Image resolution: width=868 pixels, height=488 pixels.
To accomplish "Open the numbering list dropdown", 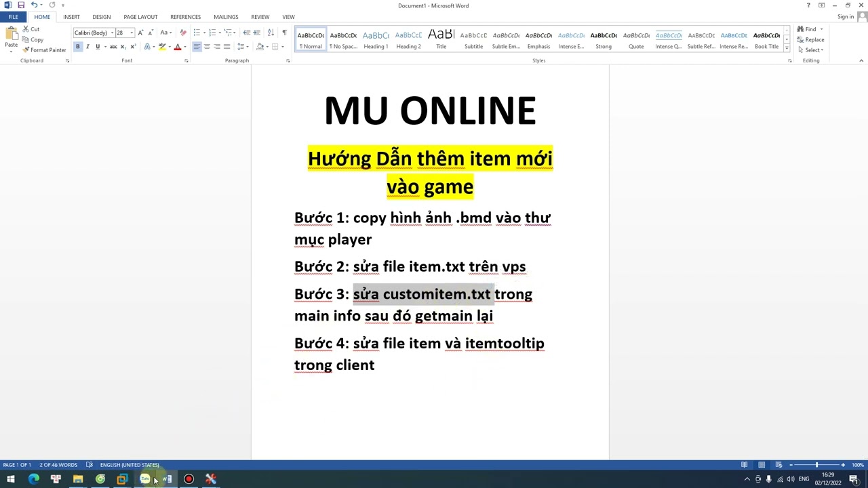I will coord(220,33).
